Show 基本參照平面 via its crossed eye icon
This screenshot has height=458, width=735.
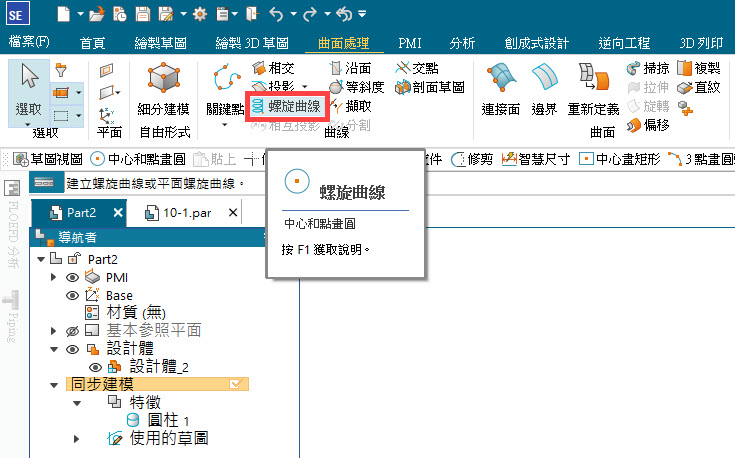pos(72,331)
